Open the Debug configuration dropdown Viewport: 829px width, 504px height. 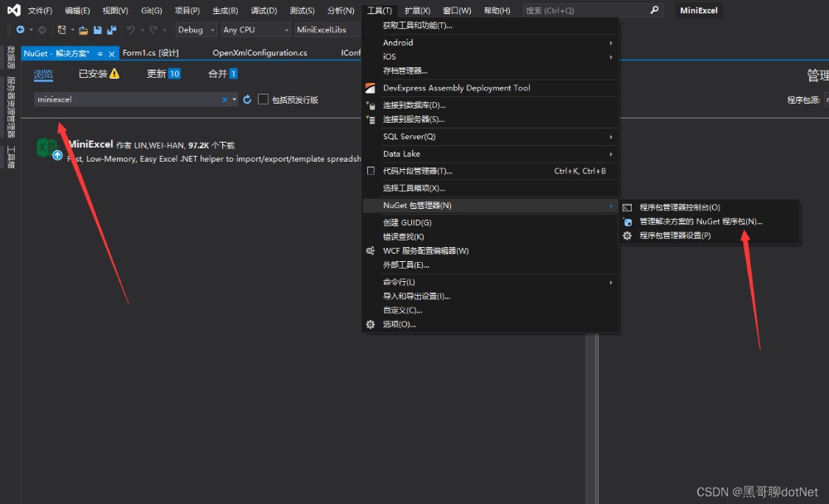(194, 30)
